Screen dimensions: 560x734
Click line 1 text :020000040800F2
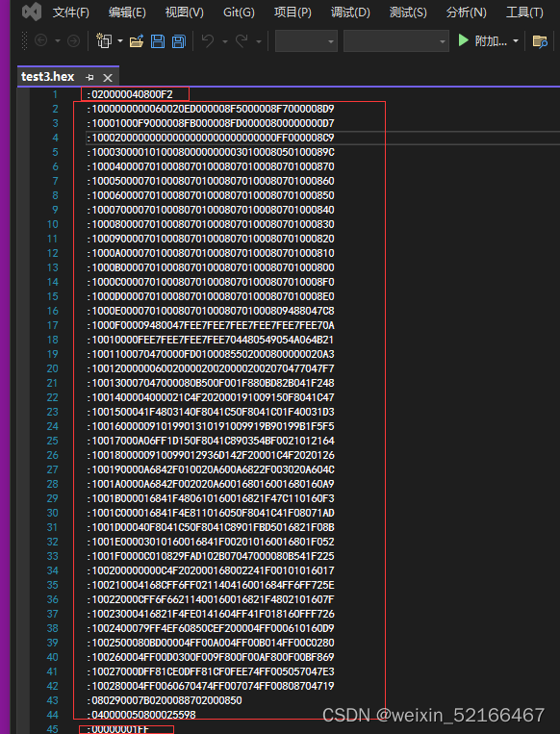pyautogui.click(x=130, y=94)
